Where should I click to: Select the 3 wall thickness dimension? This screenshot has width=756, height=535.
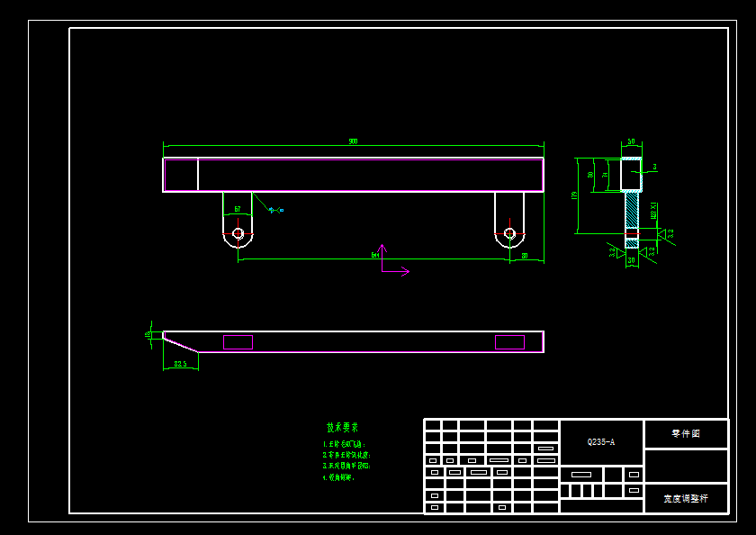(655, 167)
